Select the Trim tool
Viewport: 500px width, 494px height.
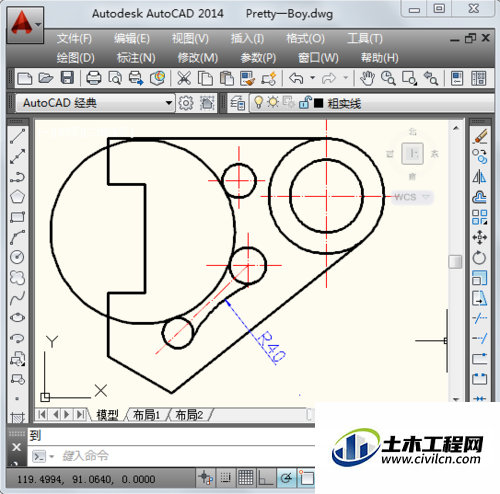click(480, 318)
